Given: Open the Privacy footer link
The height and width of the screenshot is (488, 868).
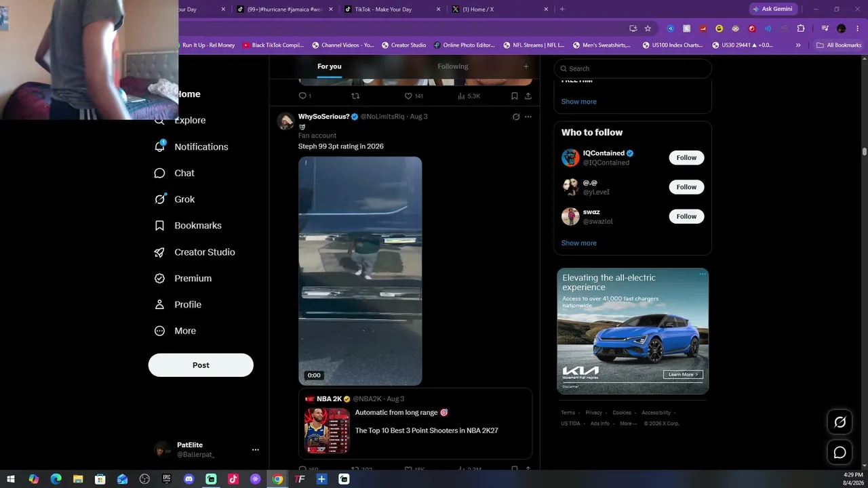Looking at the screenshot, I should tap(594, 413).
